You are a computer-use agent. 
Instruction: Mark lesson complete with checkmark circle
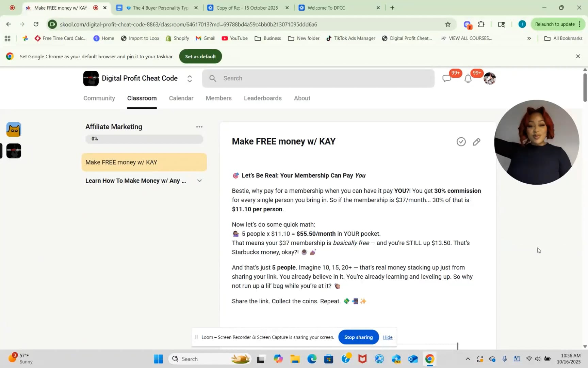click(x=461, y=142)
